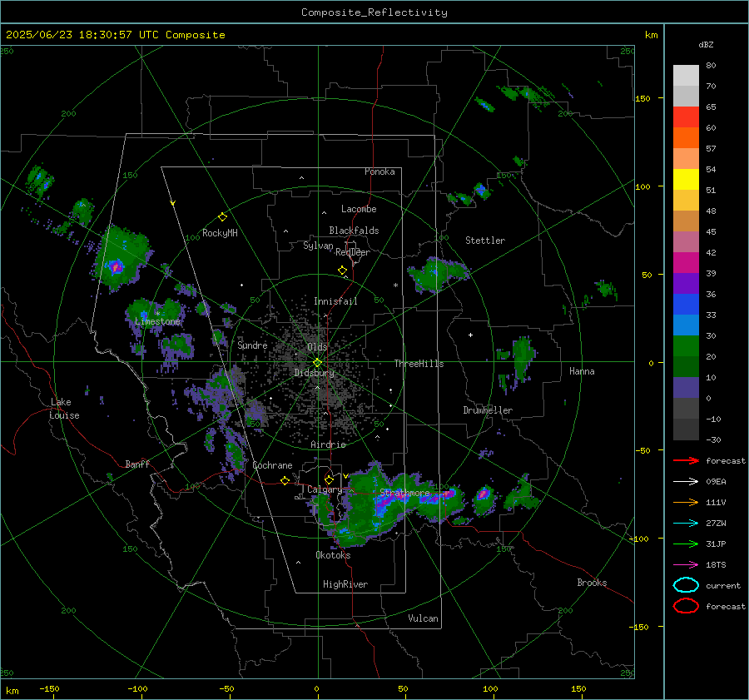Screen dimensions: 749x700
Task: Click the Ponoka town label
Action: point(379,171)
